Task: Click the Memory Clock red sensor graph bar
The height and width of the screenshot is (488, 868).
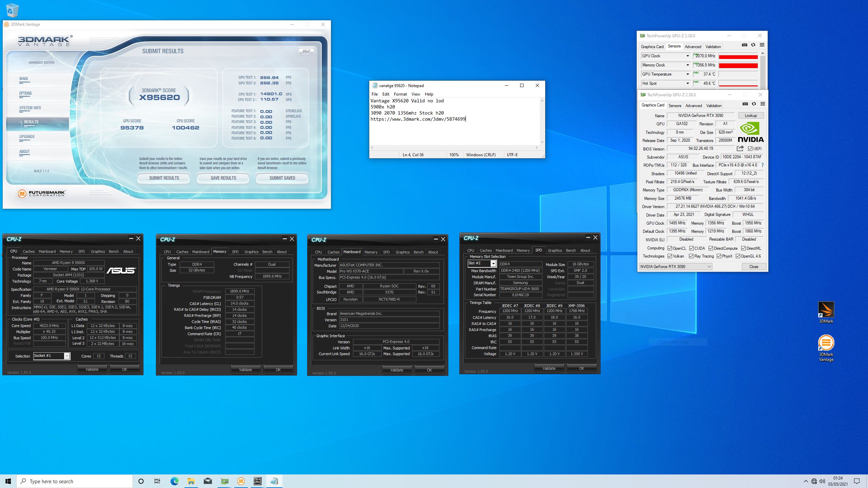Action: (738, 65)
